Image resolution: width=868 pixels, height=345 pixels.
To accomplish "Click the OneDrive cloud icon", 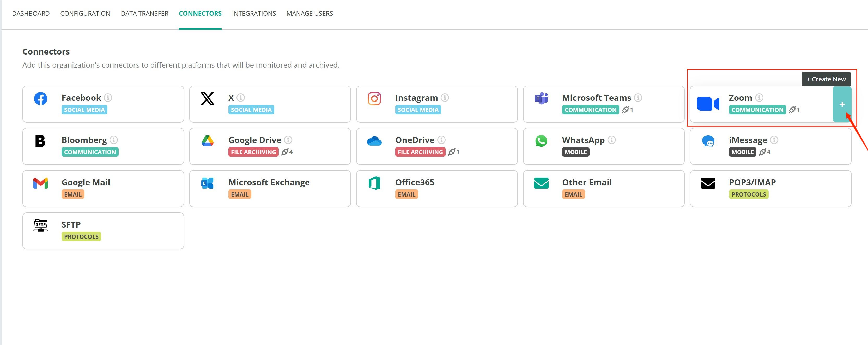I will [374, 141].
